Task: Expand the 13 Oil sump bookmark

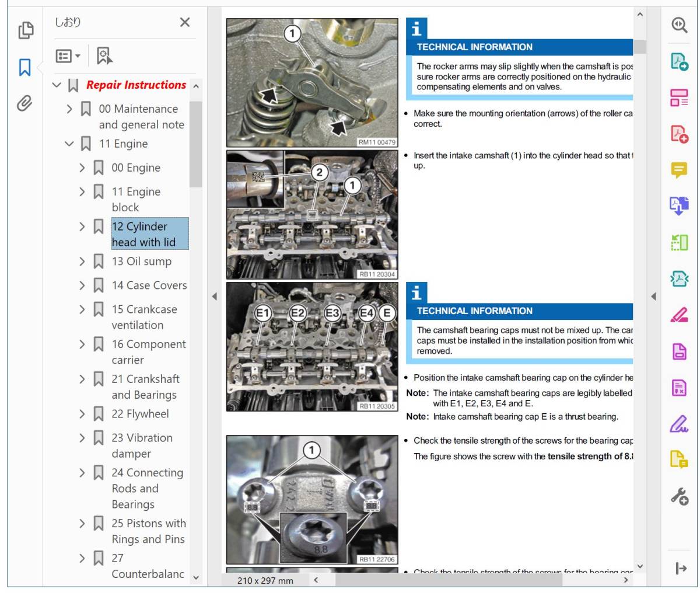Action: (82, 262)
